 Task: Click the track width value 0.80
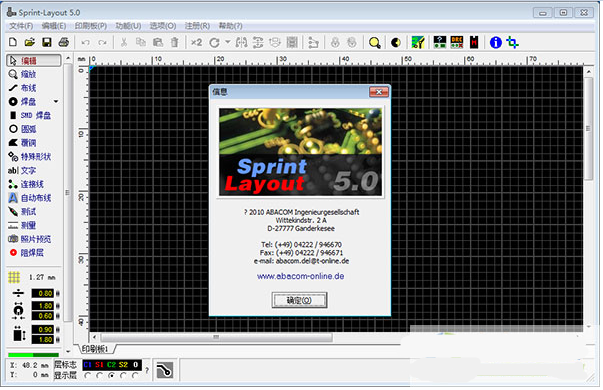coord(43,293)
